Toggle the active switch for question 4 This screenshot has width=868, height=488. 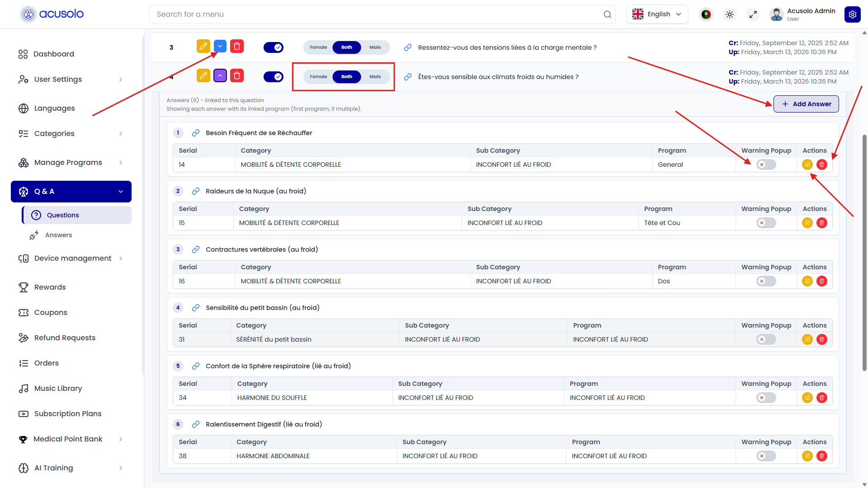click(x=274, y=77)
